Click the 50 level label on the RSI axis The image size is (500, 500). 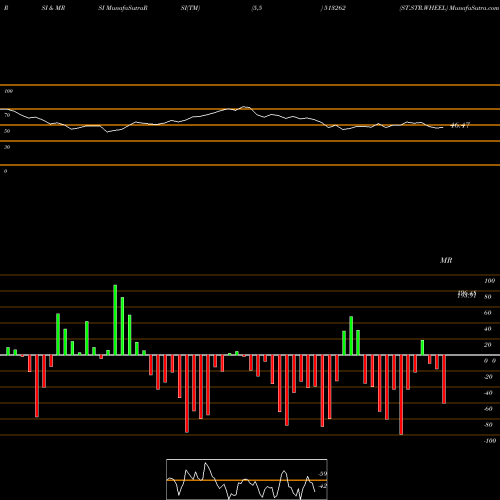coord(7,131)
